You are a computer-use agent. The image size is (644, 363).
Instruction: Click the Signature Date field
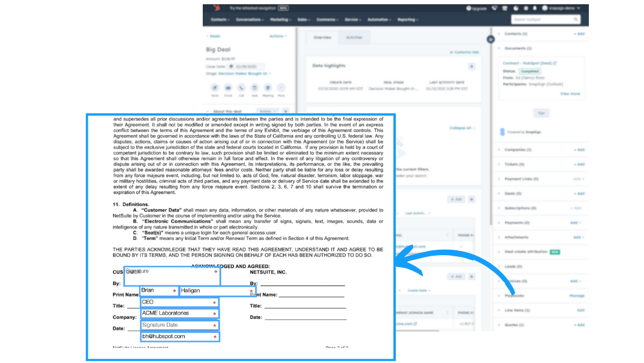(180, 325)
